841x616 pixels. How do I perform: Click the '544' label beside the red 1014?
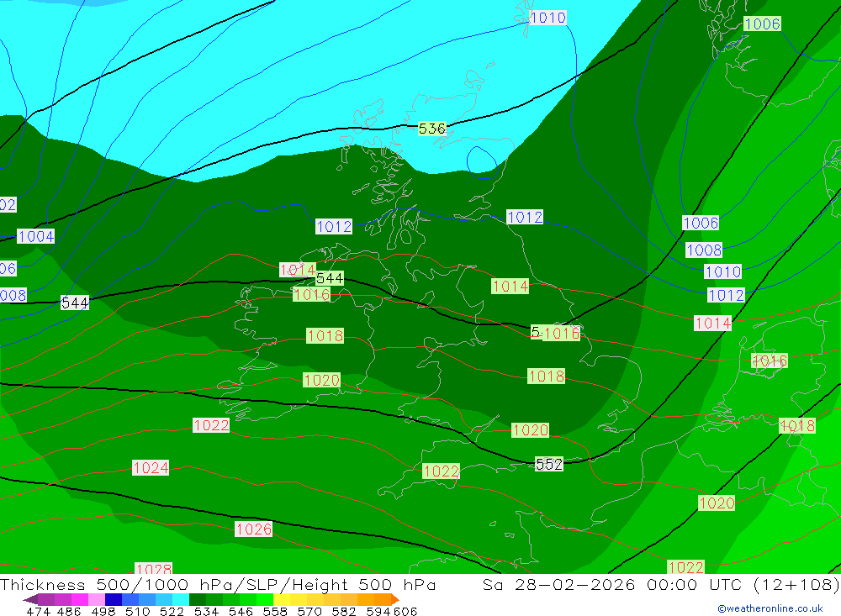click(330, 278)
